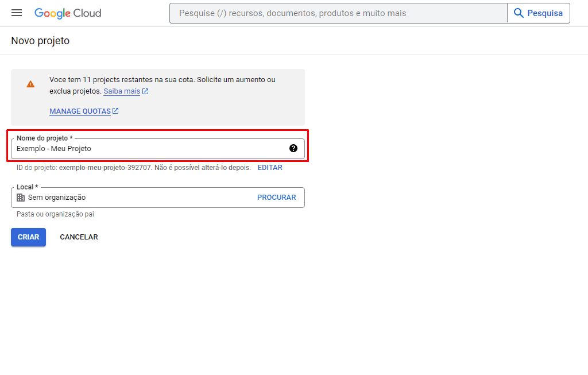Click the organization building icon in Local field

coord(21,198)
